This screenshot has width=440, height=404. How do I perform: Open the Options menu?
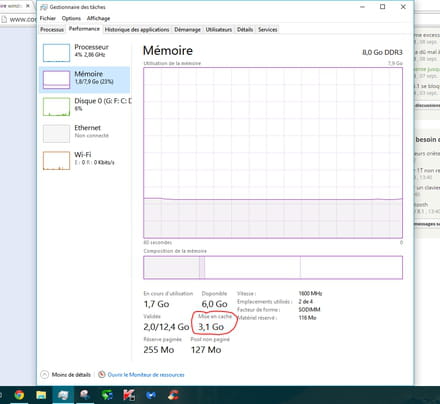(x=71, y=18)
